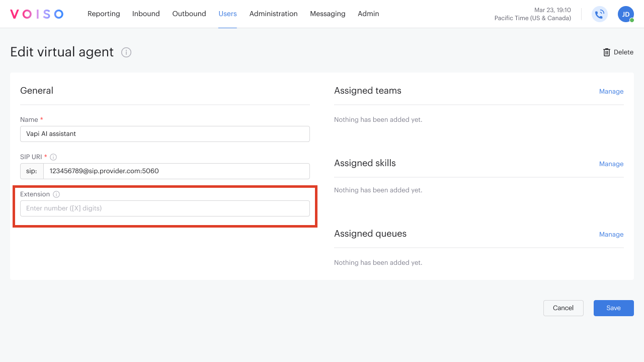The width and height of the screenshot is (644, 362).
Task: Click the info icon beside Edit virtual agent
Action: pyautogui.click(x=126, y=52)
